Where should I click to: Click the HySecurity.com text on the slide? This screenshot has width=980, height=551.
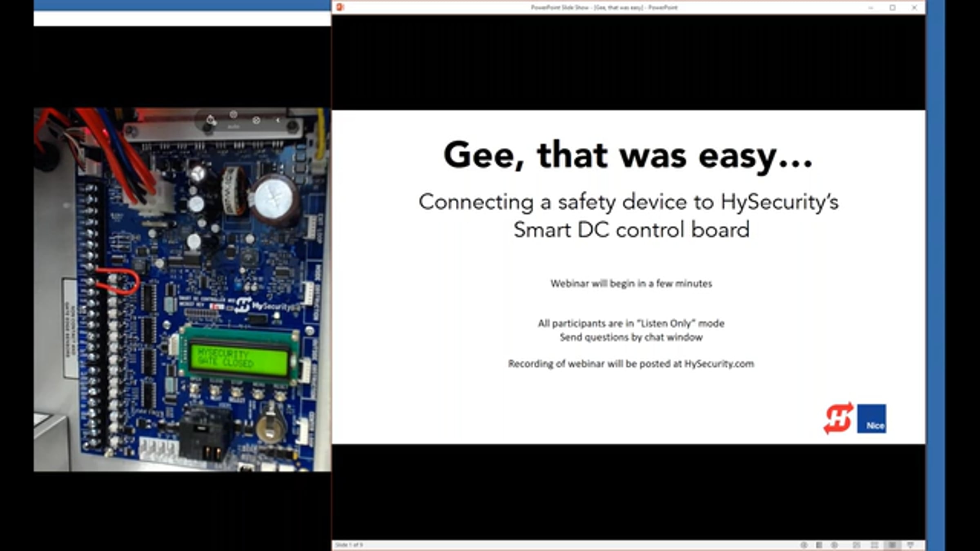pyautogui.click(x=719, y=364)
